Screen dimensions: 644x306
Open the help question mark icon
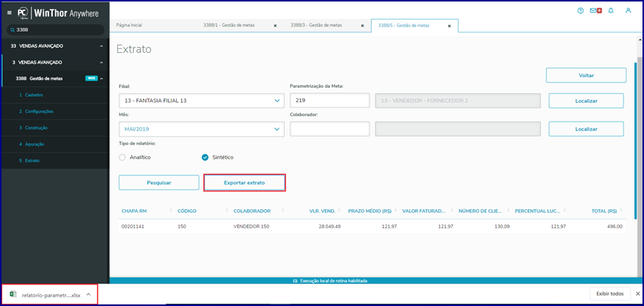tap(581, 11)
